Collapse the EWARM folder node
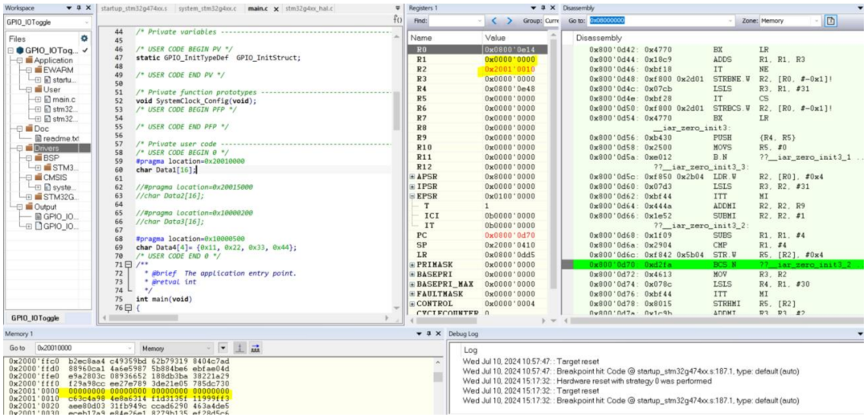This screenshot has height=417, width=868. tap(30, 70)
